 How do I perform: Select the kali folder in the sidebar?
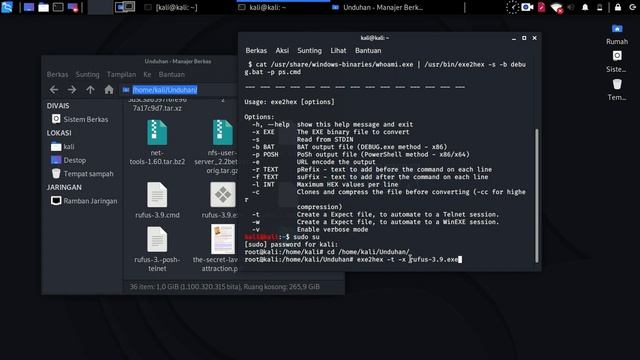pyautogui.click(x=63, y=146)
